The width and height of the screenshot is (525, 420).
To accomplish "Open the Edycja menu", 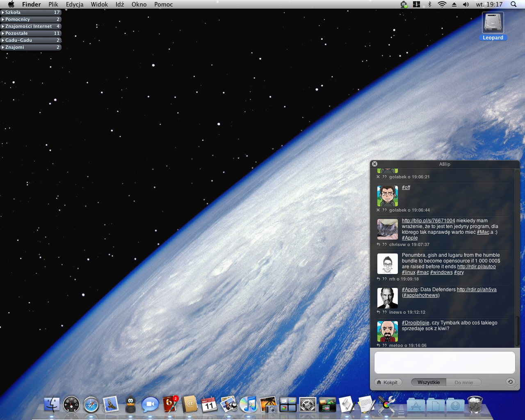I will (x=75, y=5).
